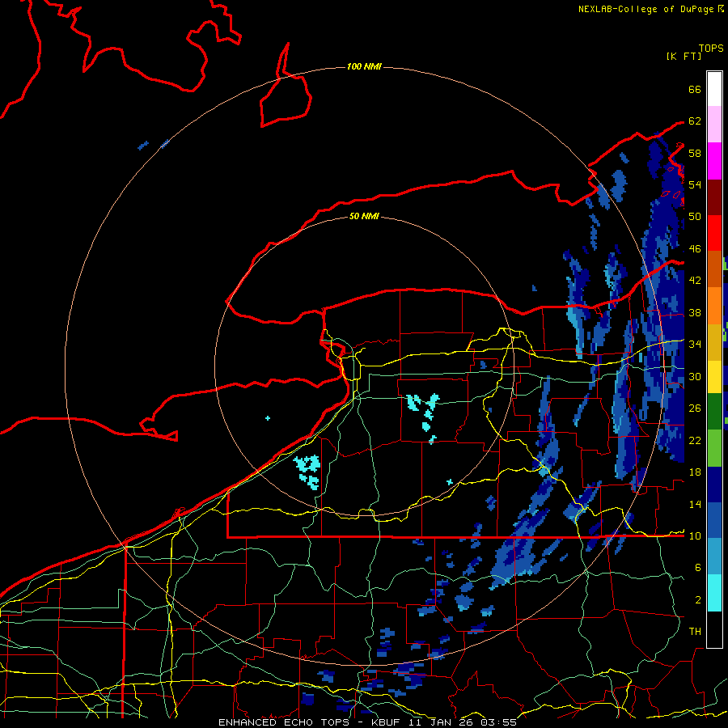Viewport: 728px width, 728px height.
Task: Click the black TH swatch in the legend
Action: click(714, 629)
